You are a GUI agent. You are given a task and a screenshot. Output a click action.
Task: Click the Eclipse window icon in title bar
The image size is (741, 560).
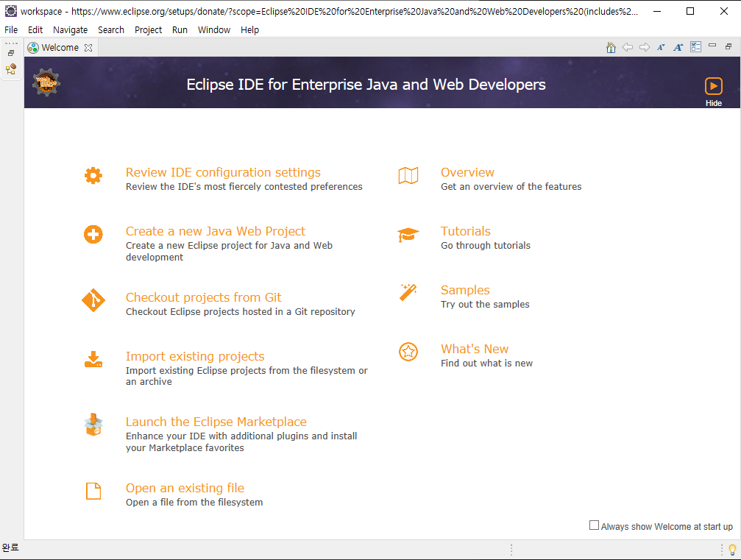(10, 11)
